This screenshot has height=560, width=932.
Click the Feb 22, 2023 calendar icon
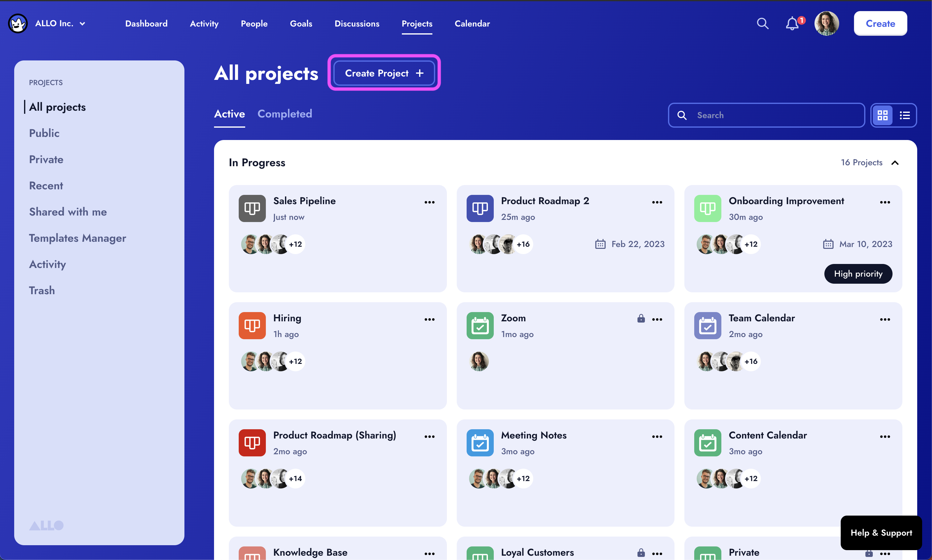pyautogui.click(x=600, y=244)
